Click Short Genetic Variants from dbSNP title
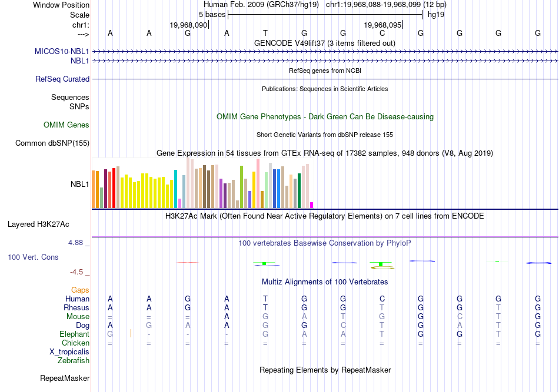 click(325, 135)
